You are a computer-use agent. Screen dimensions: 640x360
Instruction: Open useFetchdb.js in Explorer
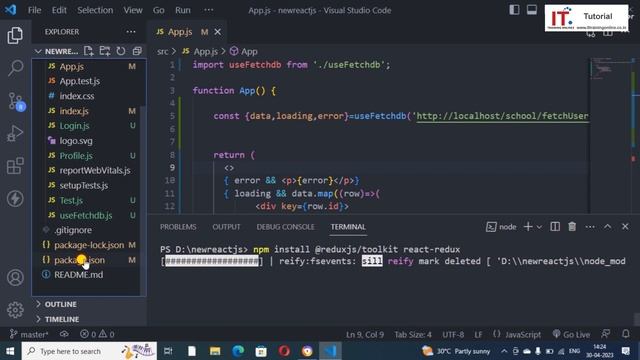coord(86,215)
